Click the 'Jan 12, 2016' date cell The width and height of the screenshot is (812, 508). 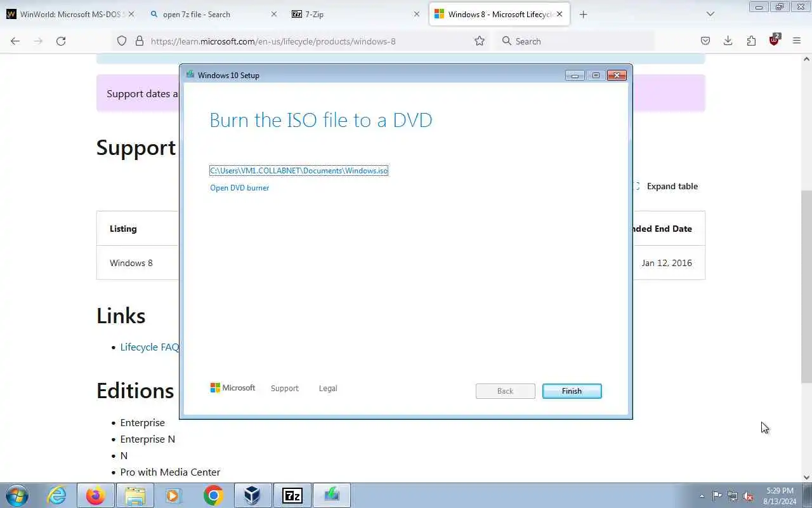[667, 263]
